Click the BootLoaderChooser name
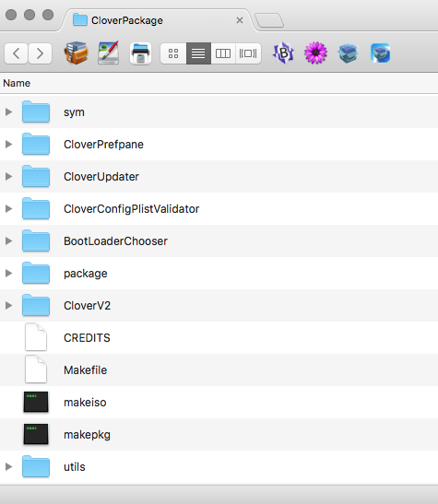This screenshot has height=504, width=438. pyautogui.click(x=115, y=241)
